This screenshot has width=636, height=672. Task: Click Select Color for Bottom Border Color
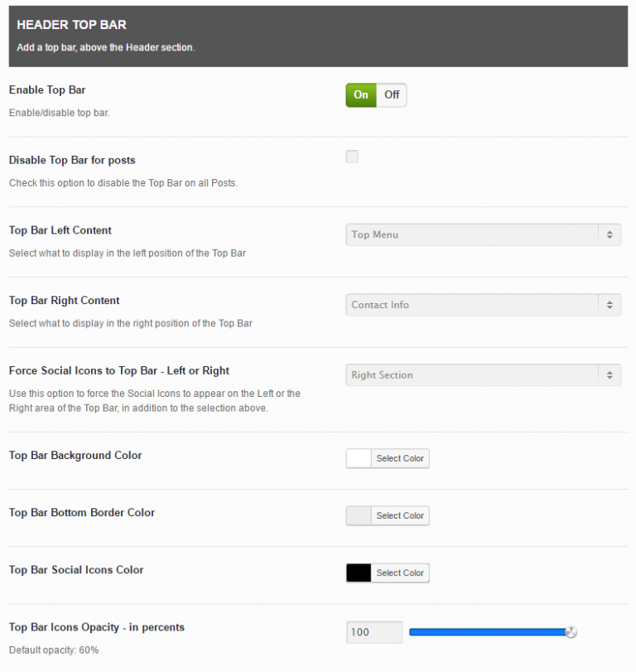tap(400, 515)
